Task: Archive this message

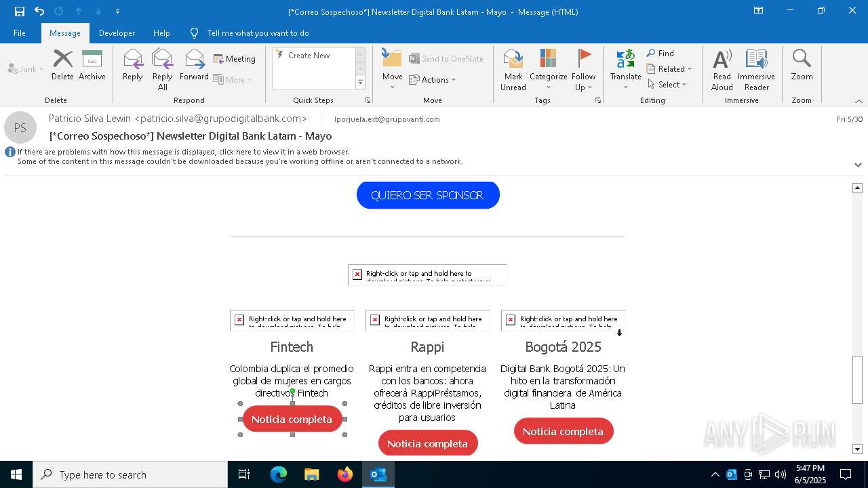Action: click(x=92, y=65)
